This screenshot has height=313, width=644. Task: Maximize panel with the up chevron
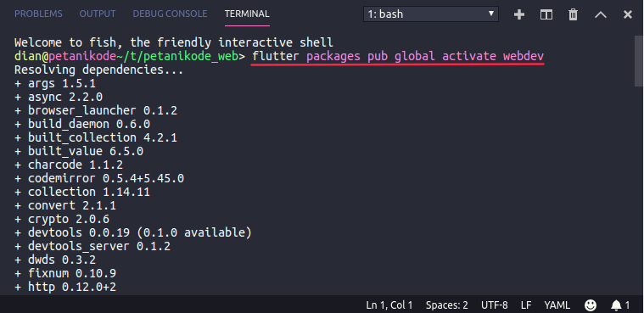pos(601,14)
